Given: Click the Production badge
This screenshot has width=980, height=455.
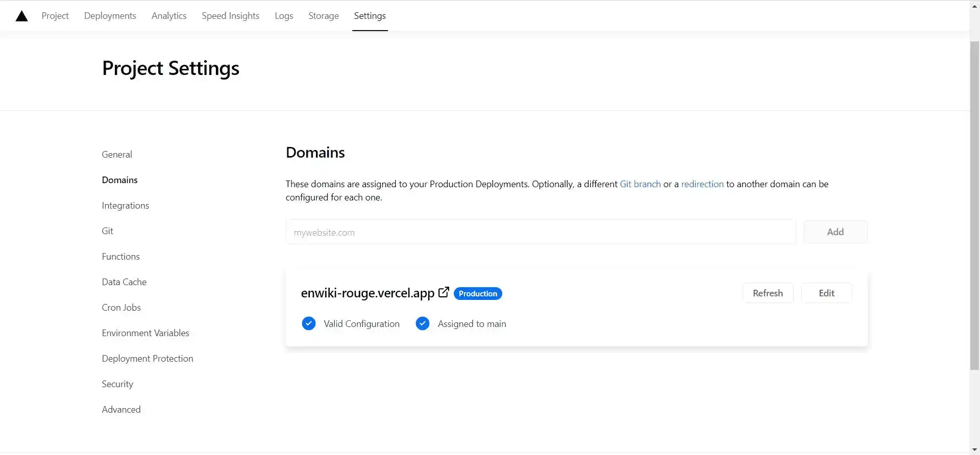Looking at the screenshot, I should click(478, 293).
